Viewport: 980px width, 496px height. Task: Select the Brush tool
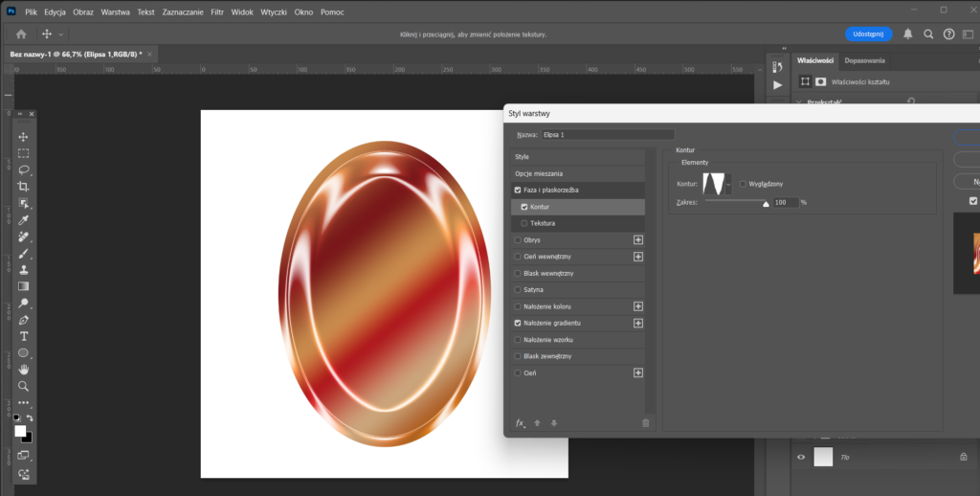[23, 254]
